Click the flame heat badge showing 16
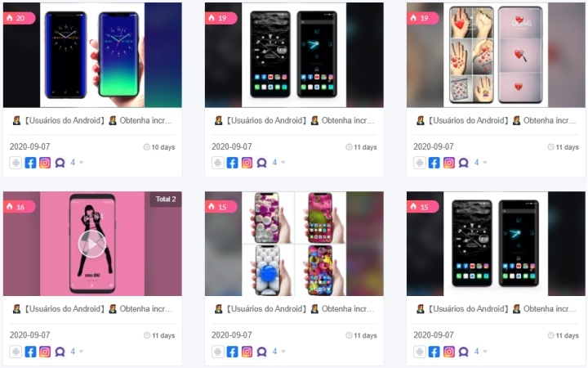The width and height of the screenshot is (588, 368). tap(19, 207)
